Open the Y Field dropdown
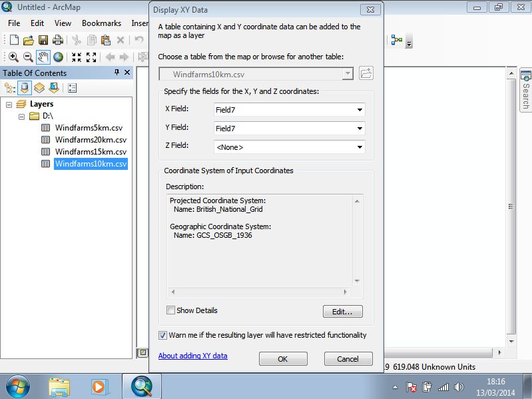Viewport: 532px width, 399px height. tap(360, 129)
